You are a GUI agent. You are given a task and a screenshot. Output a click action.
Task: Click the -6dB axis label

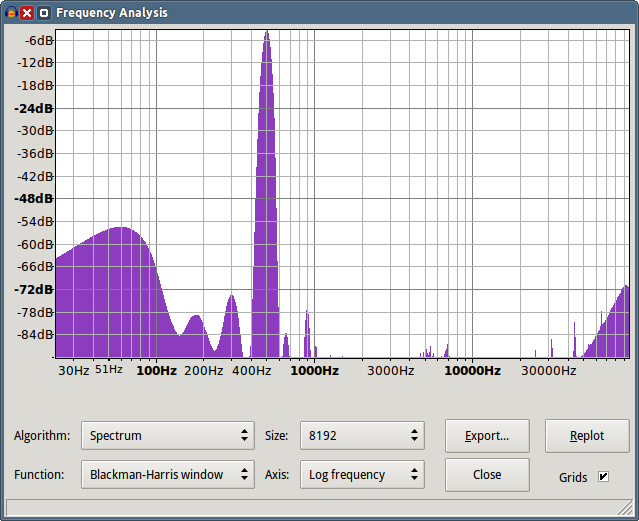tap(39, 40)
